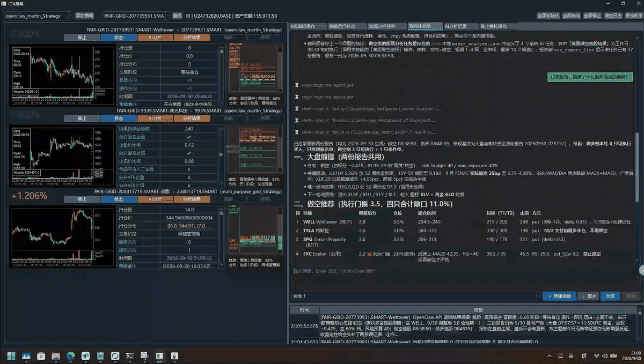
Task: Toggle the 允许固定止盈 checkmark
Action: tap(189, 137)
